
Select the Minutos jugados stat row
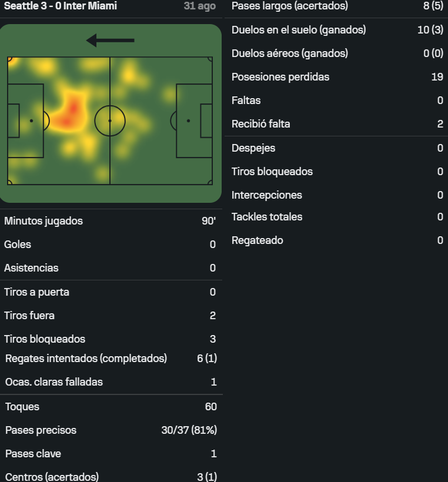click(x=110, y=221)
